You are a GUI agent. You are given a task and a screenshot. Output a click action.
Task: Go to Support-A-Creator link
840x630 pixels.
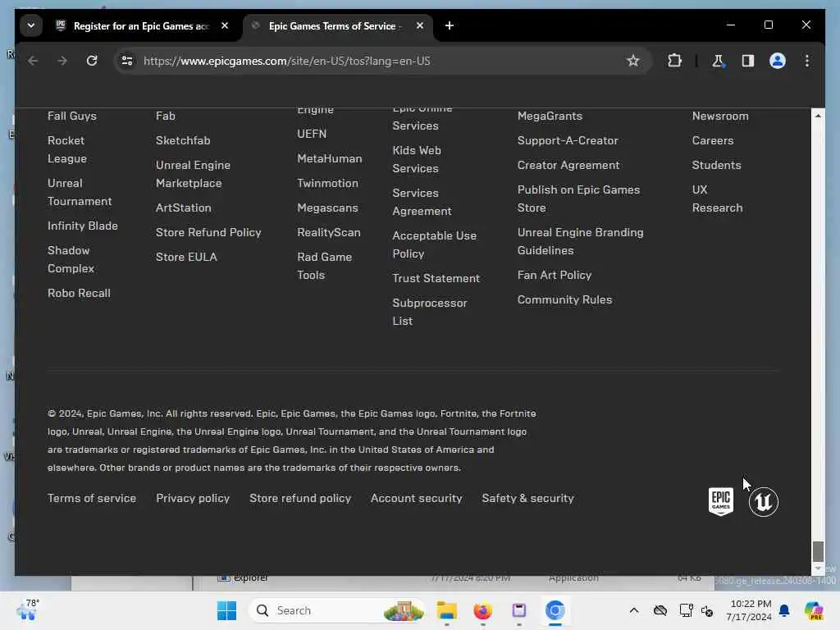pos(568,141)
